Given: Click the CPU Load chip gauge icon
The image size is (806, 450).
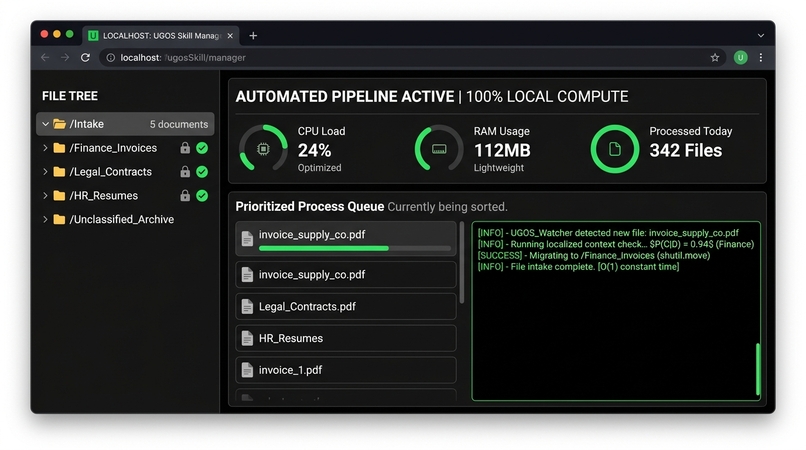Looking at the screenshot, I should coord(263,149).
